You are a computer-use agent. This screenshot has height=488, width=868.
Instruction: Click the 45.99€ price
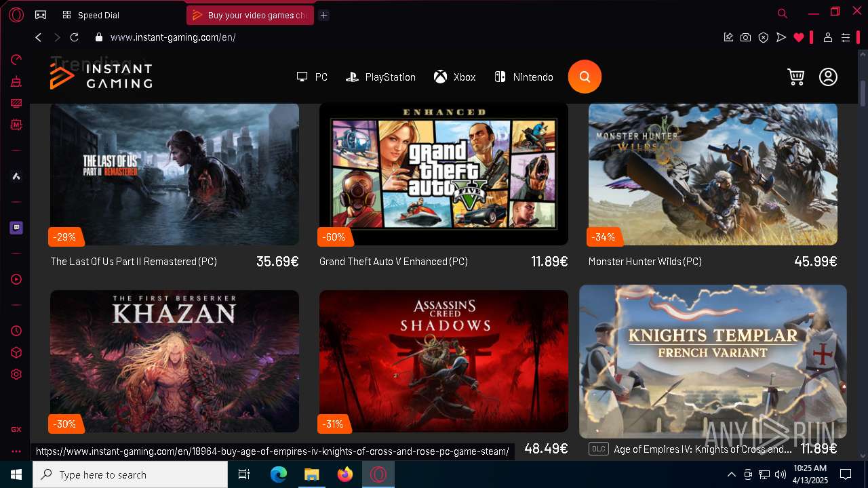coord(816,262)
